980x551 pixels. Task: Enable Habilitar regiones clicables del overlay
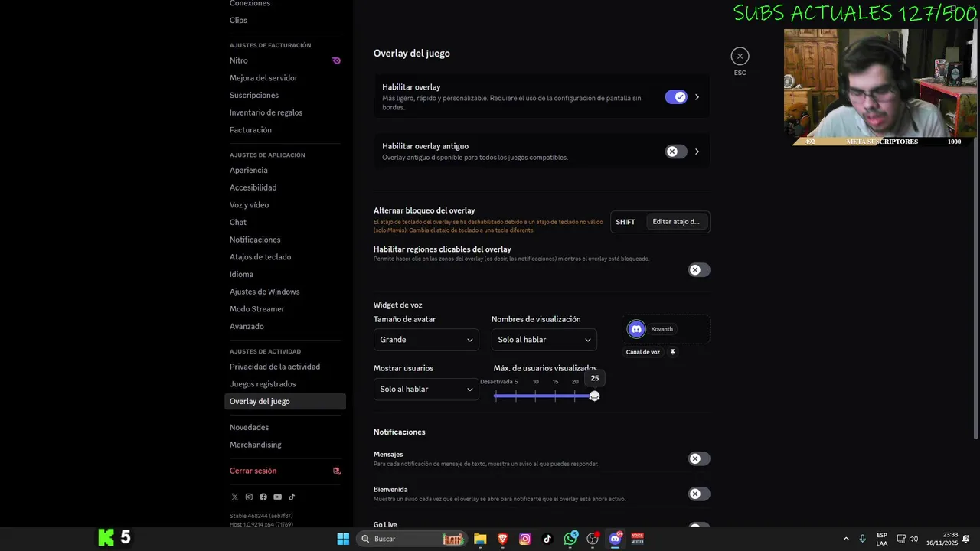(x=698, y=269)
